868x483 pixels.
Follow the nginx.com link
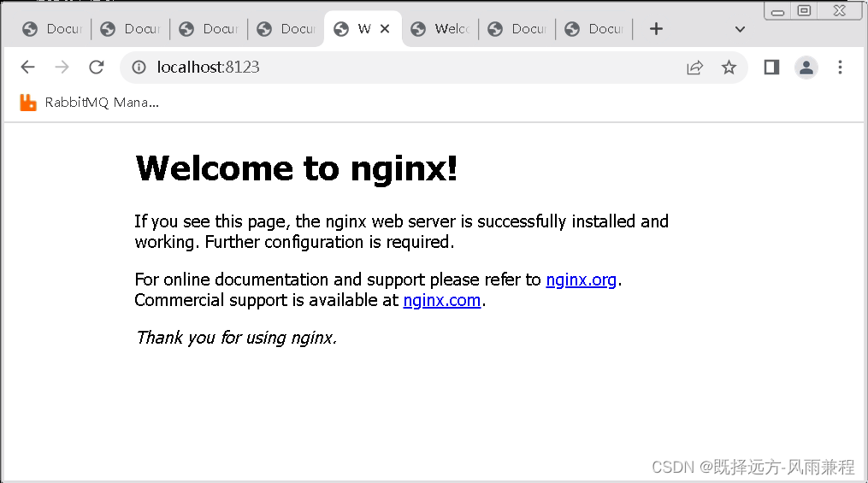[442, 300]
